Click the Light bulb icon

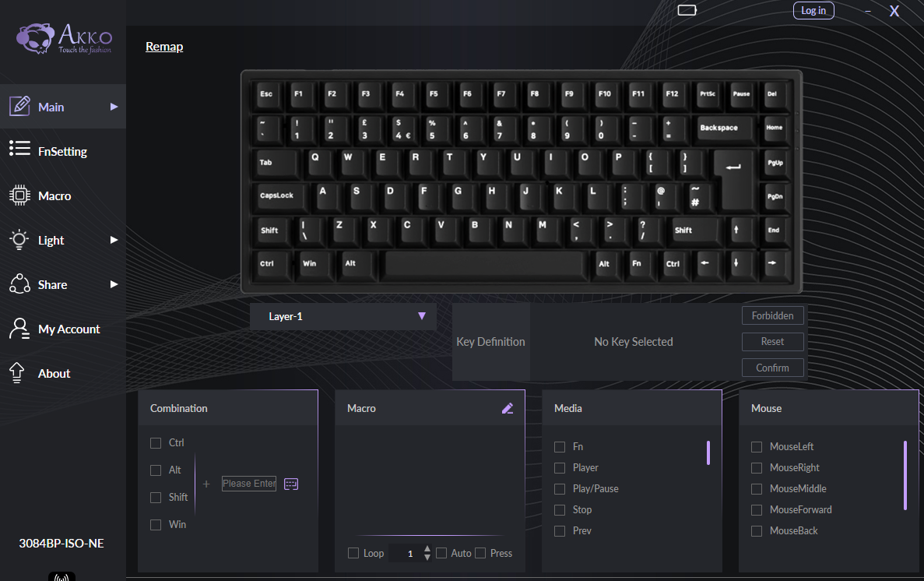19,239
